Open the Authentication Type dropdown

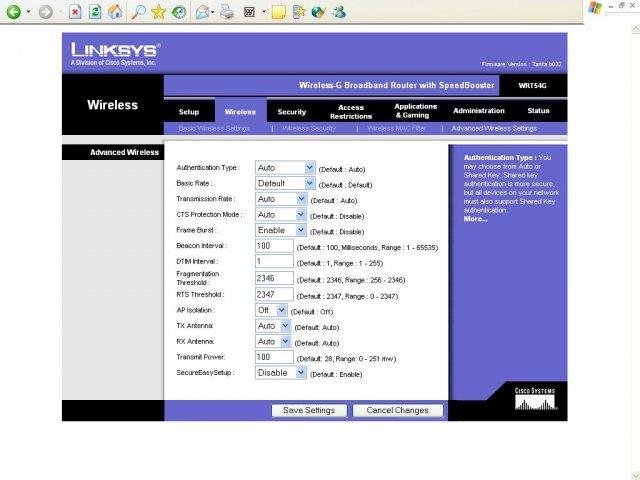pyautogui.click(x=285, y=168)
